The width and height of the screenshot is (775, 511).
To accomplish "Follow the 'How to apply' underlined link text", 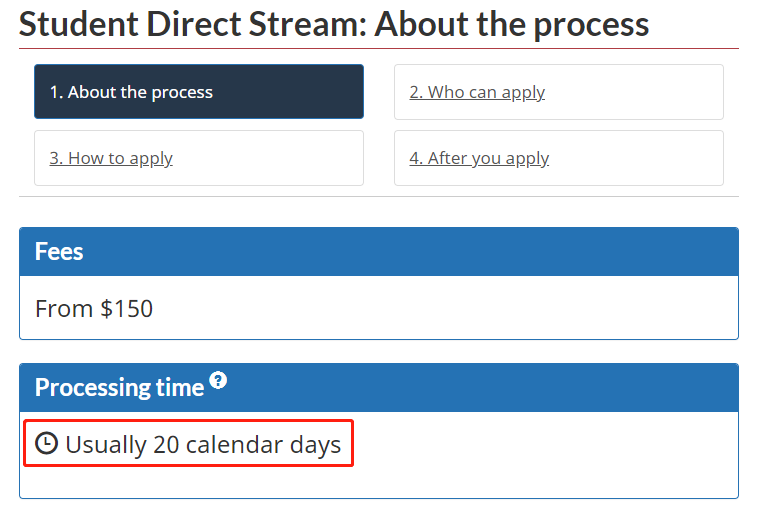I will [120, 158].
